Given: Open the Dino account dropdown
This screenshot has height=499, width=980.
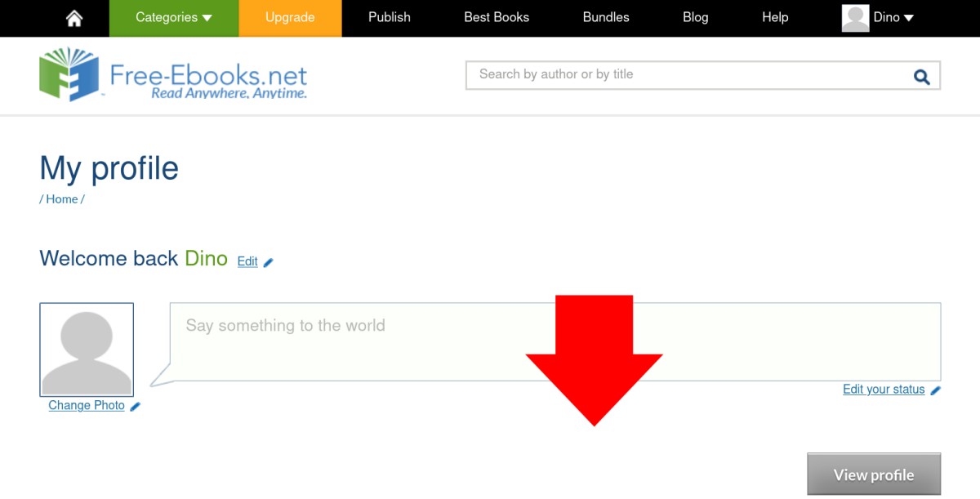Looking at the screenshot, I should 893,18.
